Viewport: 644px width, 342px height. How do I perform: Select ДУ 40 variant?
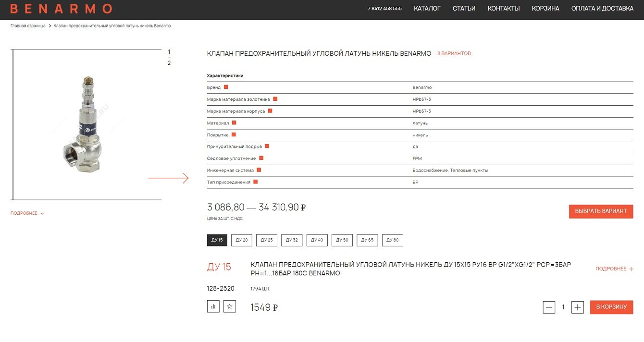317,240
